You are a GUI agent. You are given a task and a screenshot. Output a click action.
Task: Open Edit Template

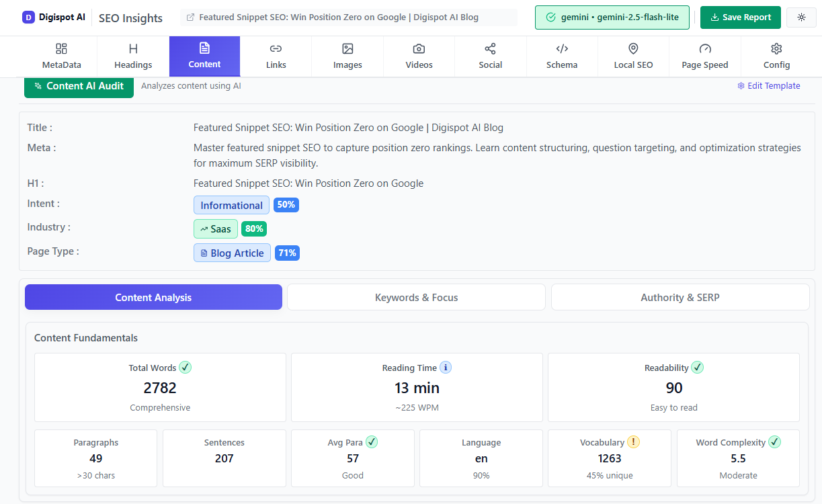pos(769,85)
